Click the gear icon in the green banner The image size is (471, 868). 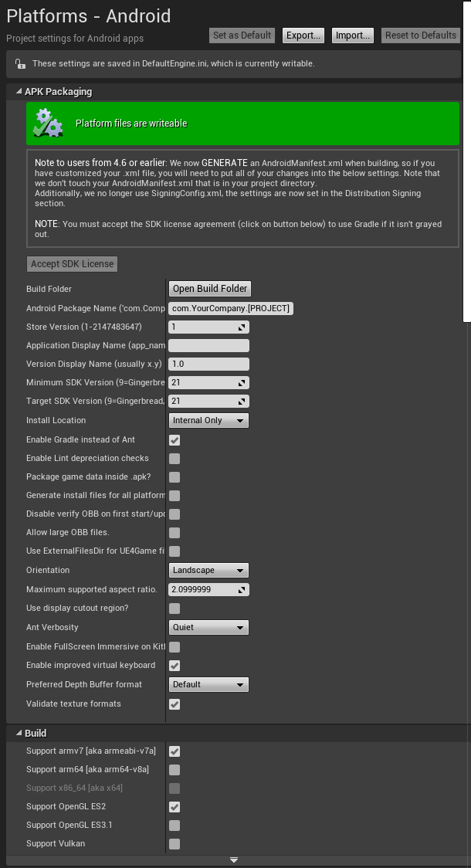pyautogui.click(x=48, y=124)
